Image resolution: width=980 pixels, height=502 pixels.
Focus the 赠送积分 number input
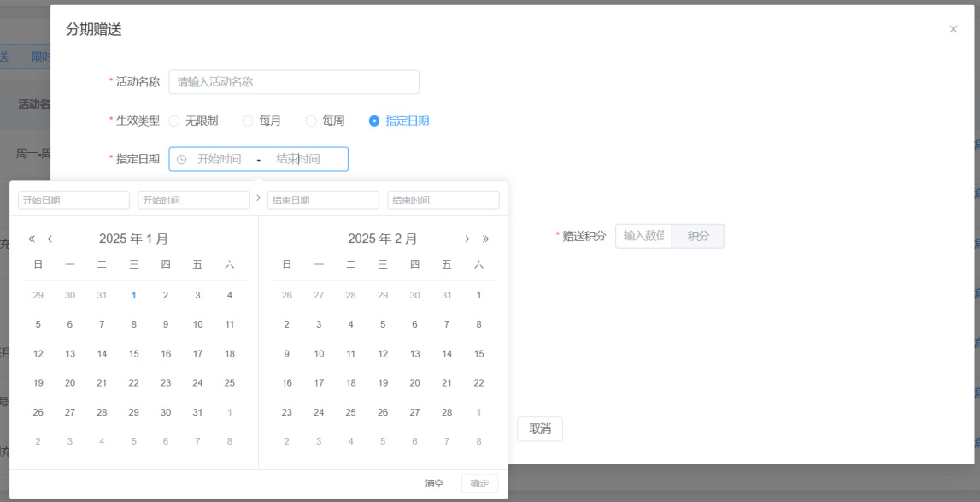643,236
